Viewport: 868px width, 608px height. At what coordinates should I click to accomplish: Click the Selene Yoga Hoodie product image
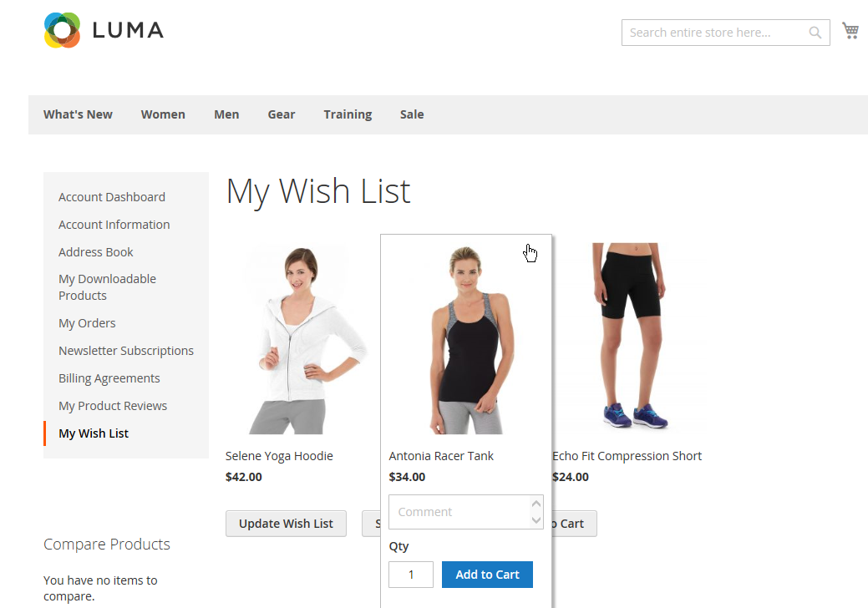coord(297,338)
